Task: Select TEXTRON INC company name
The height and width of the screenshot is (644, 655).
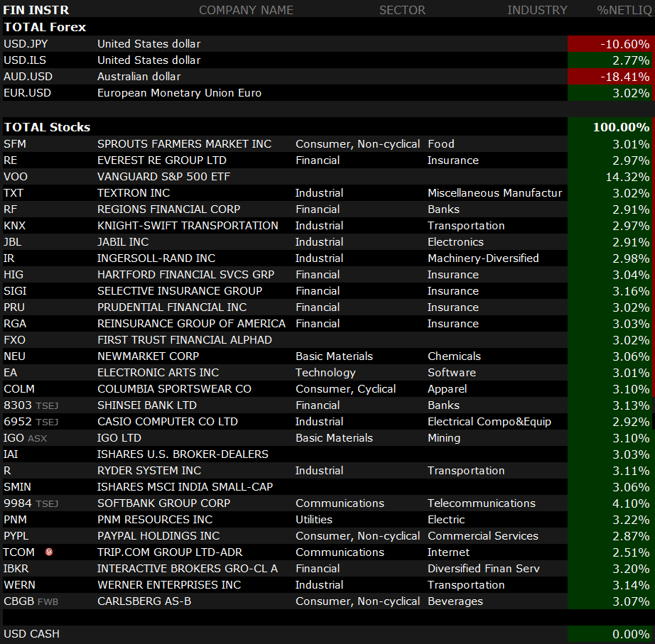Action: (134, 193)
